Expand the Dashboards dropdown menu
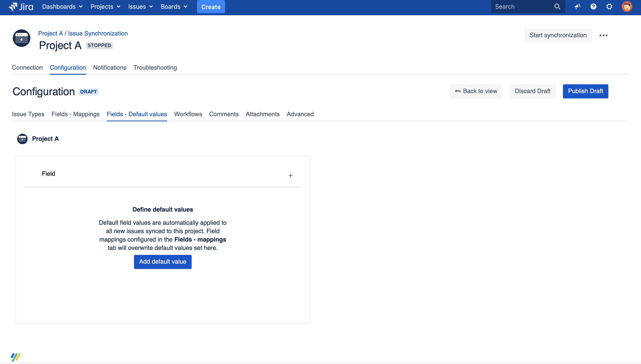The image size is (641, 364). [62, 7]
